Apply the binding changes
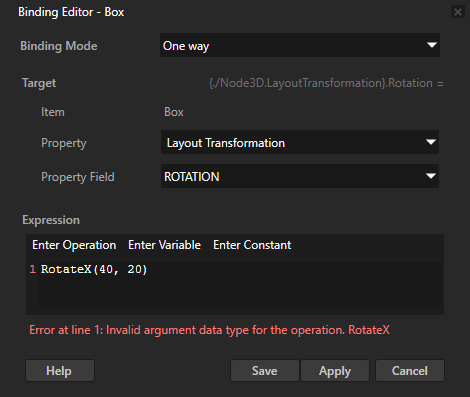470x397 pixels. pos(335,370)
